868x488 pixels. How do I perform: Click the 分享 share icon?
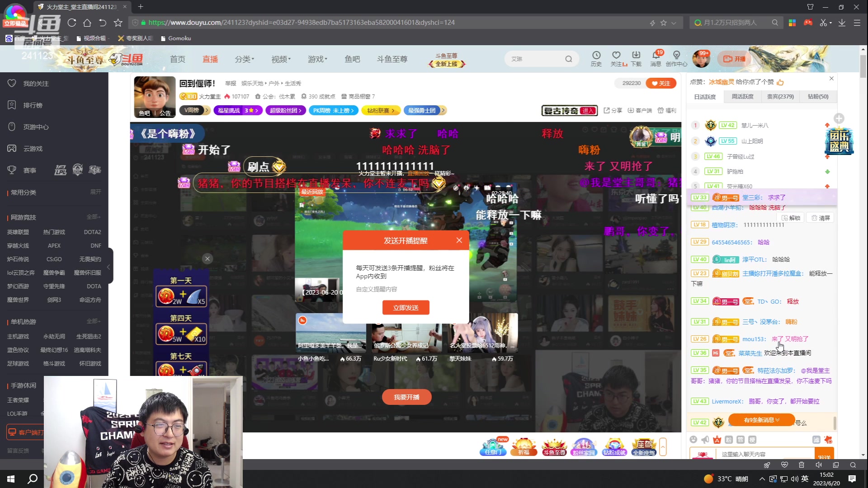pos(613,111)
